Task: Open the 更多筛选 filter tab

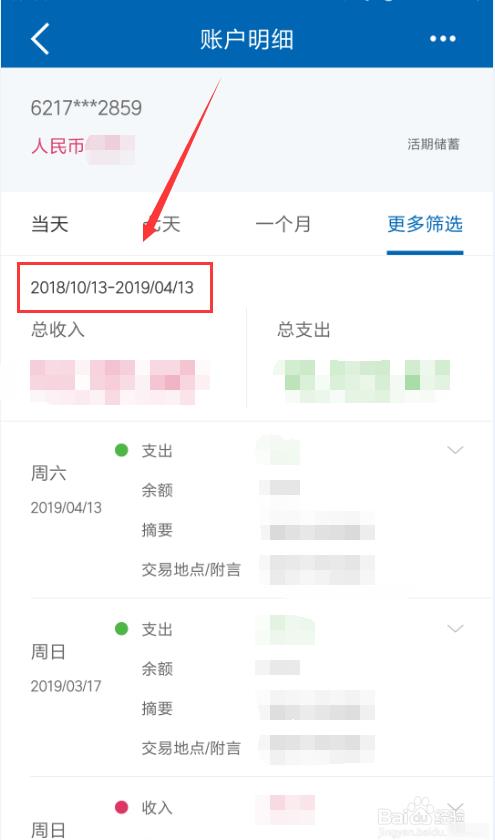Action: [425, 224]
